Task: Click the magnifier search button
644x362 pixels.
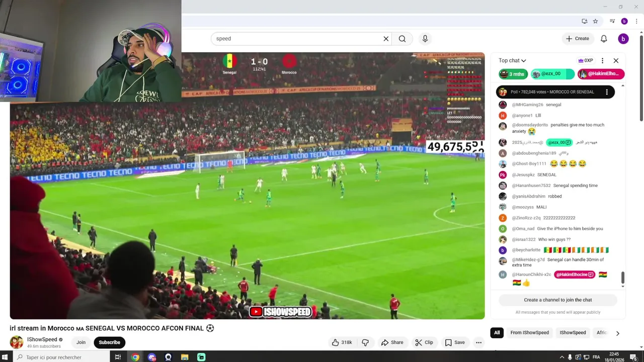Action: pos(402,39)
